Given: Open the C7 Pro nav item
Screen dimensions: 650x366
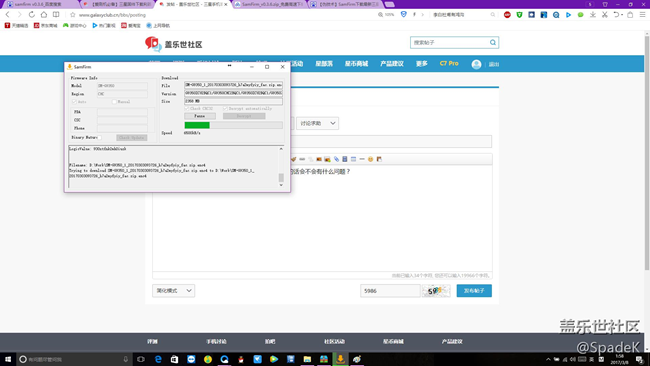Looking at the screenshot, I should [x=449, y=63].
